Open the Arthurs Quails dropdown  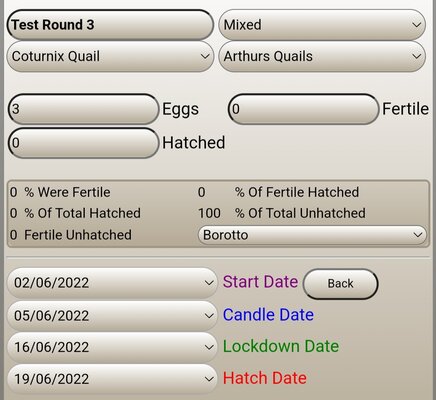[322, 56]
